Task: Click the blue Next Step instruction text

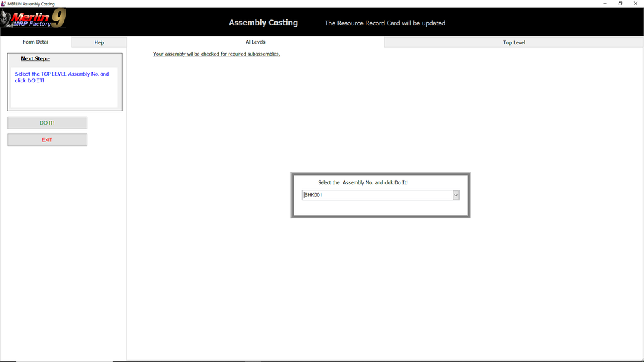Action: 62,77
